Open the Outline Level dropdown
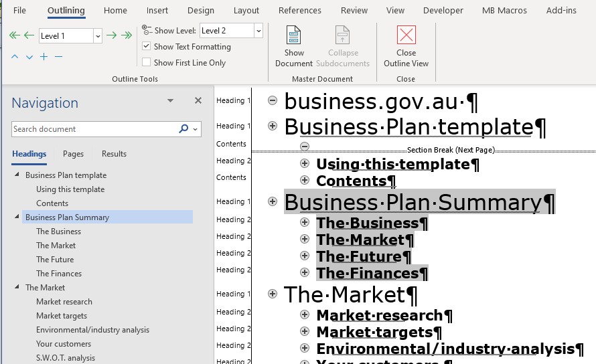The height and width of the screenshot is (364, 596). click(98, 36)
